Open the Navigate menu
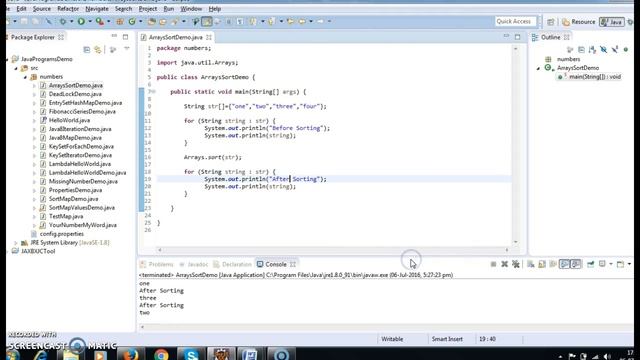The width and height of the screenshot is (640, 360). point(97,9)
